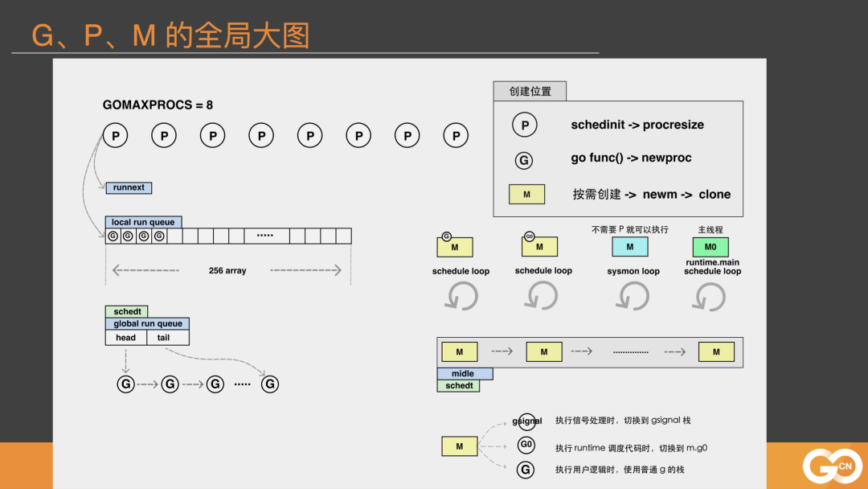Click the head cell
Viewport: 868px width, 489px height.
pos(125,338)
